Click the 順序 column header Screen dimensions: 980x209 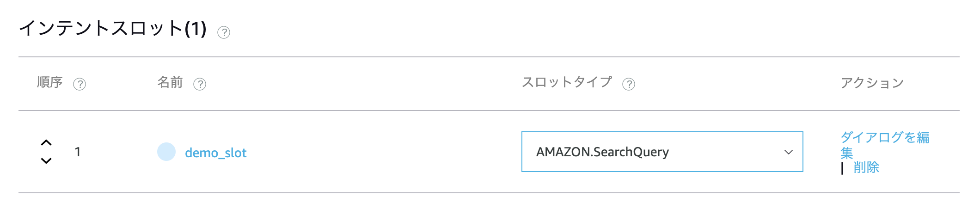click(x=50, y=82)
